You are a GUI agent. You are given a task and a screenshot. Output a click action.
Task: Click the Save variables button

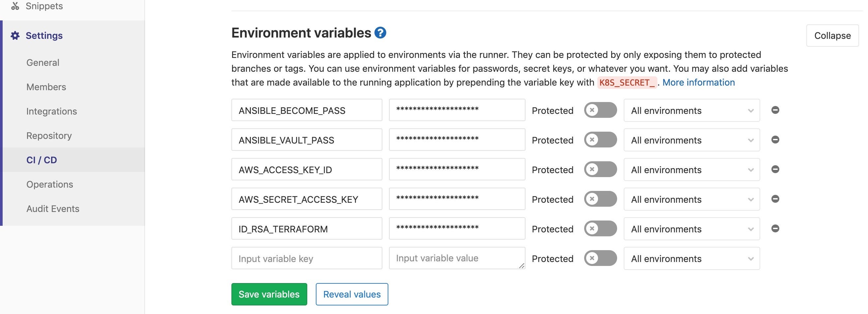(x=269, y=294)
